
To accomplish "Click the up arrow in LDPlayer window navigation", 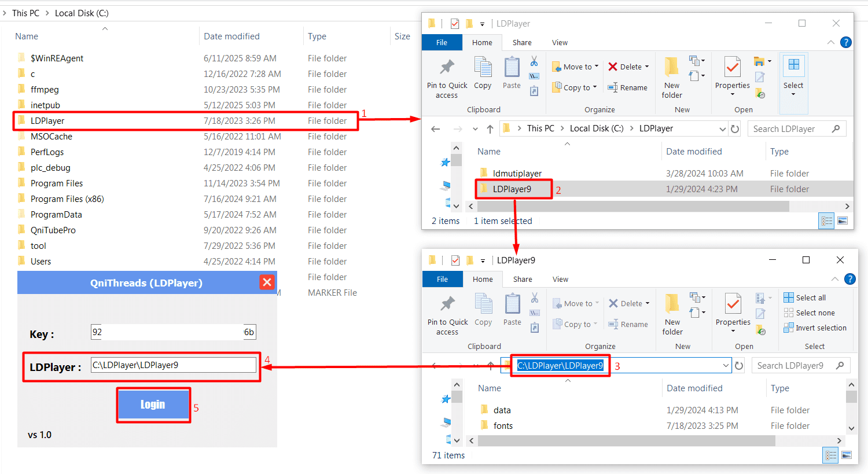I will (x=490, y=129).
